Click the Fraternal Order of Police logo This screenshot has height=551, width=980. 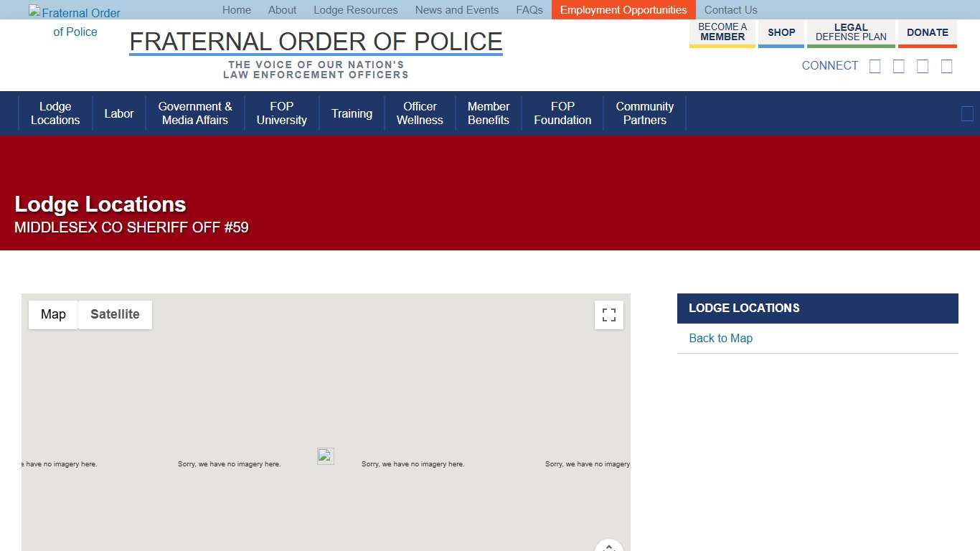click(75, 22)
